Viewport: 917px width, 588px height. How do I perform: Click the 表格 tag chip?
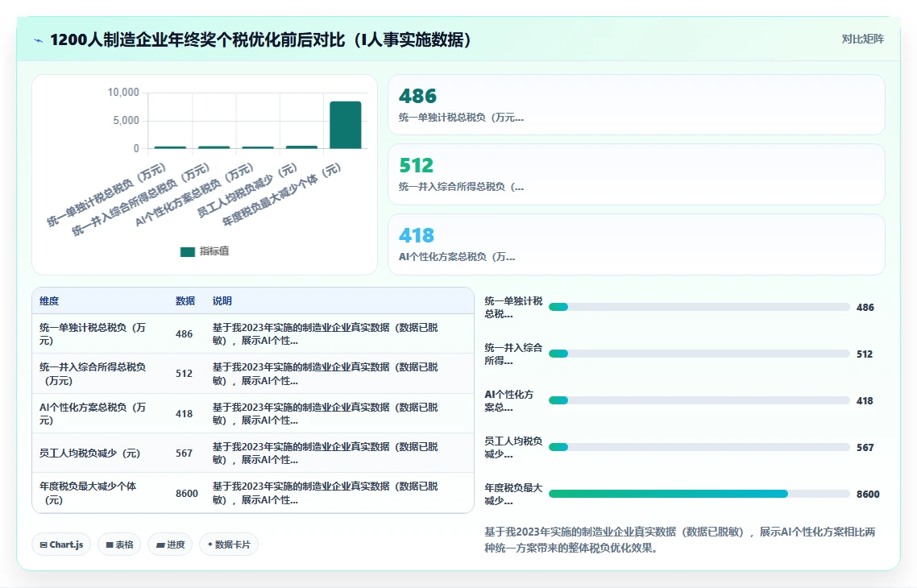tap(119, 545)
